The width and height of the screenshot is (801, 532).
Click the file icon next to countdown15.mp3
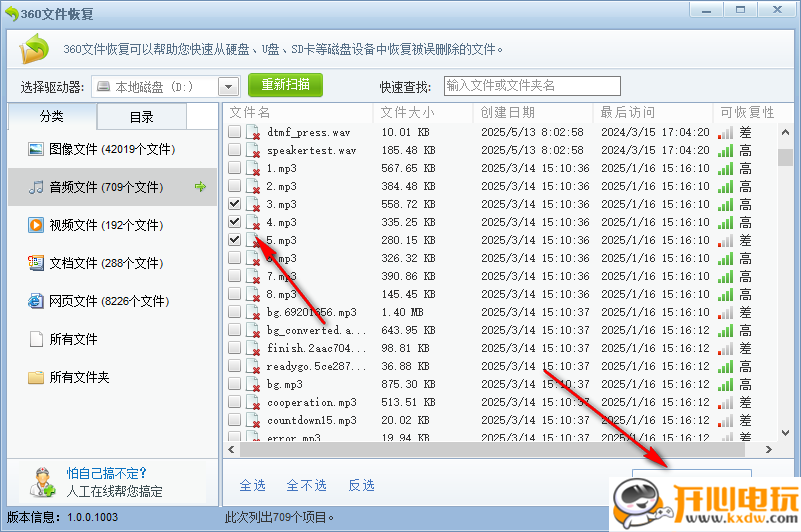[253, 420]
